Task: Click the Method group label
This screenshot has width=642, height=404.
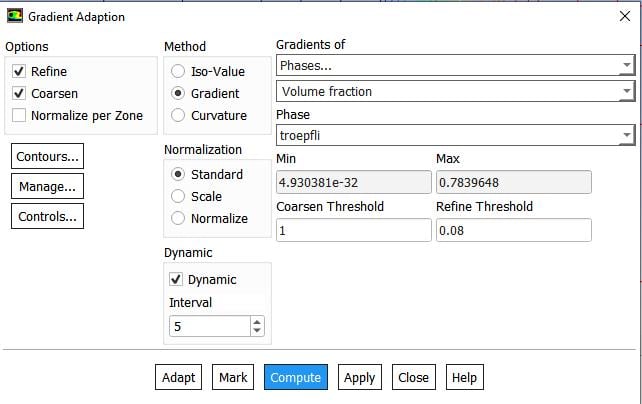Action: [185, 46]
